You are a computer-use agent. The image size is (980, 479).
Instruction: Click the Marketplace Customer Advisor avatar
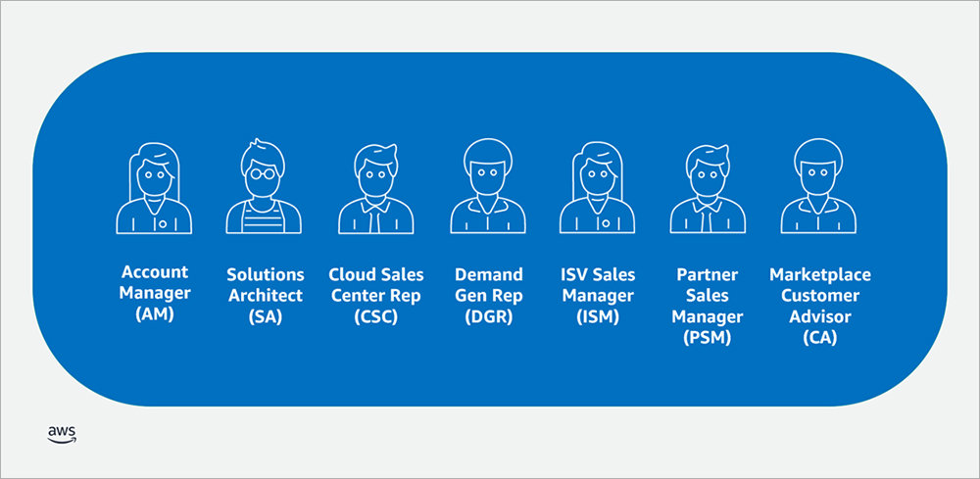819,189
